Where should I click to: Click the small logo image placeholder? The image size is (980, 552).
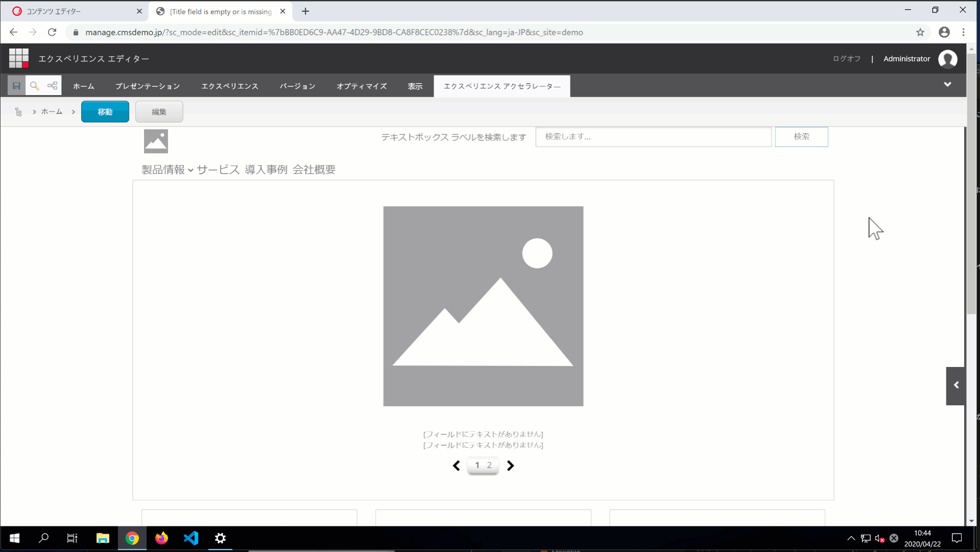[156, 141]
